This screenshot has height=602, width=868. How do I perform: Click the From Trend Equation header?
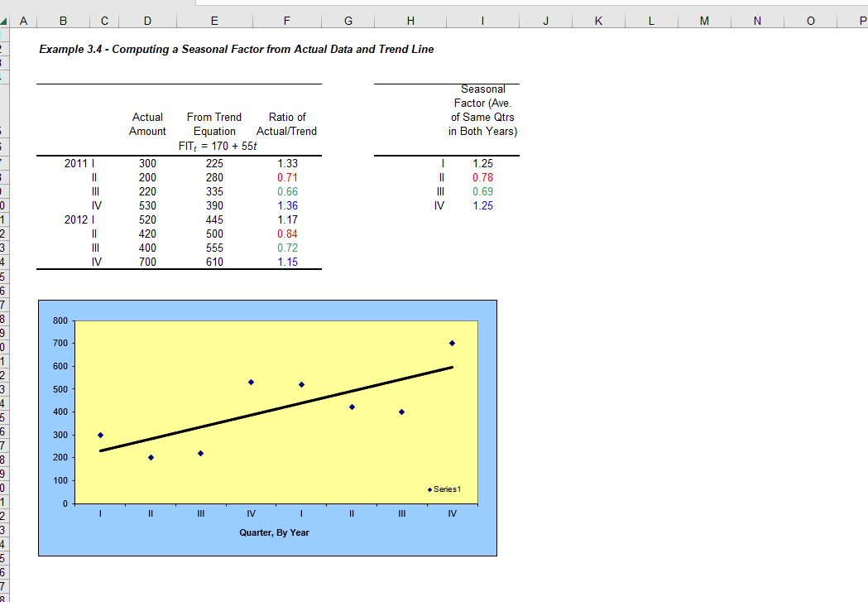click(x=214, y=124)
